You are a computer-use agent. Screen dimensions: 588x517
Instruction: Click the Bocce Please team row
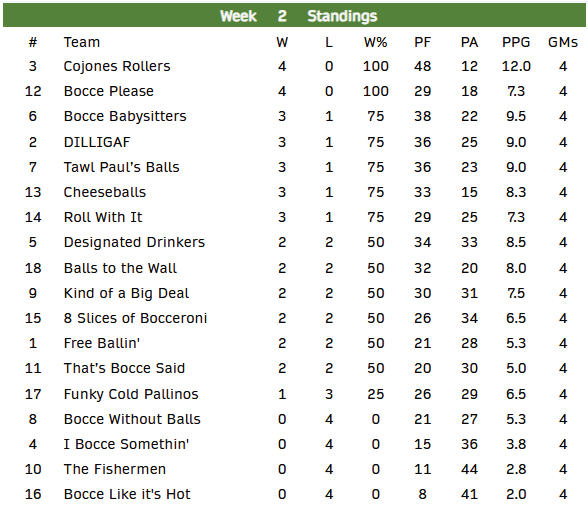click(294, 91)
